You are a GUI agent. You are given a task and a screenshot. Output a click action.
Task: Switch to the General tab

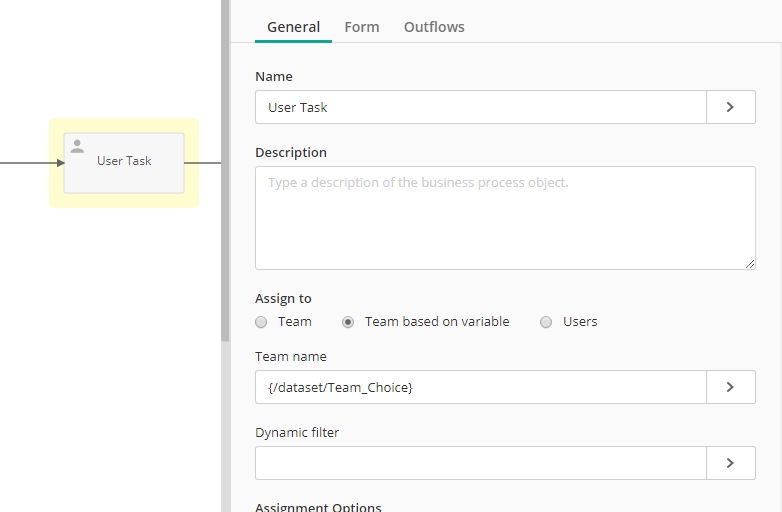[293, 27]
